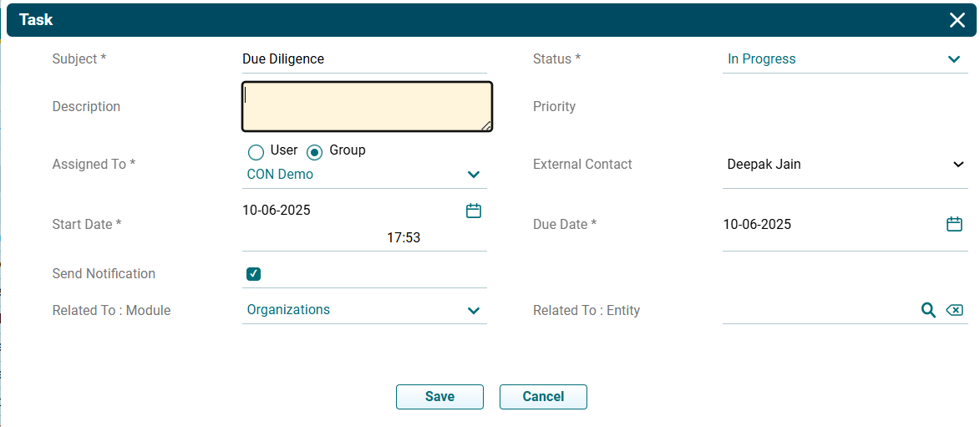Select the Group radio button

pos(315,152)
